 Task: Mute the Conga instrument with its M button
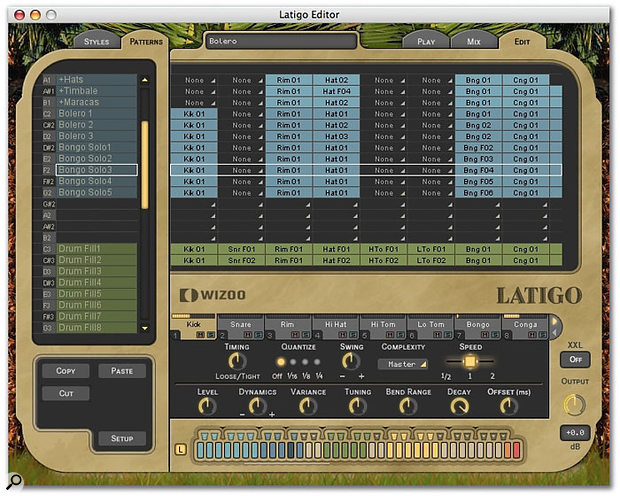point(532,335)
